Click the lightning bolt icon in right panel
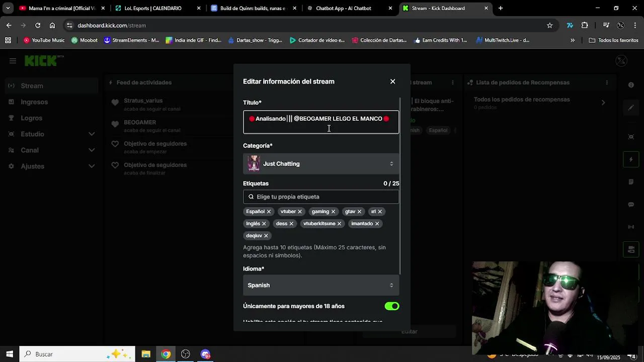 tap(631, 160)
